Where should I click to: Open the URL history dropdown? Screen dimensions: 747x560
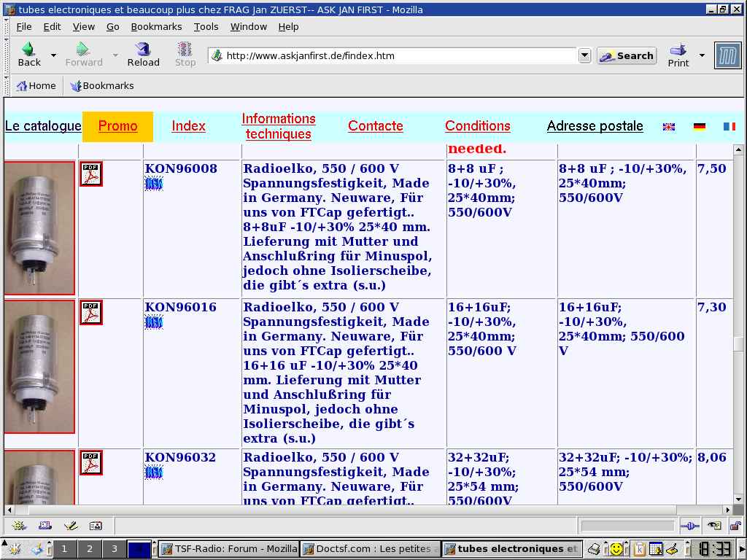(584, 55)
